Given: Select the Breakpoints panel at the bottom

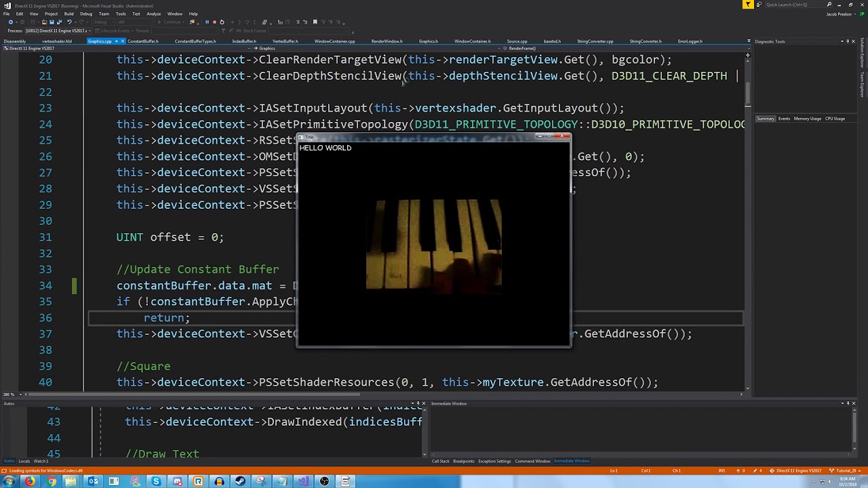Looking at the screenshot, I should (x=463, y=461).
